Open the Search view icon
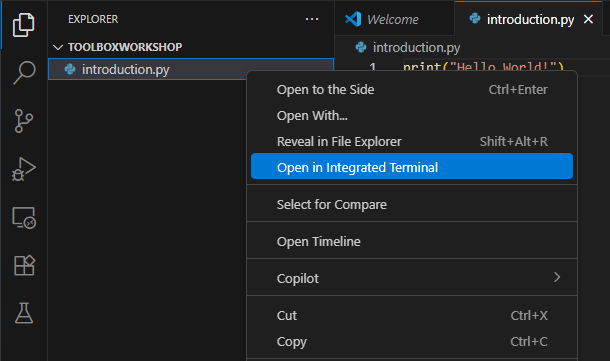The height and width of the screenshot is (361, 610). point(24,72)
